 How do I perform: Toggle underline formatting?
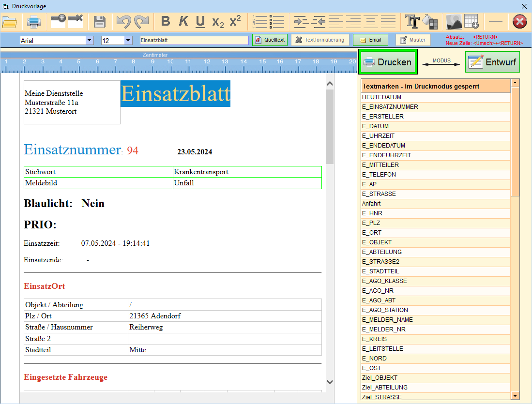[200, 22]
